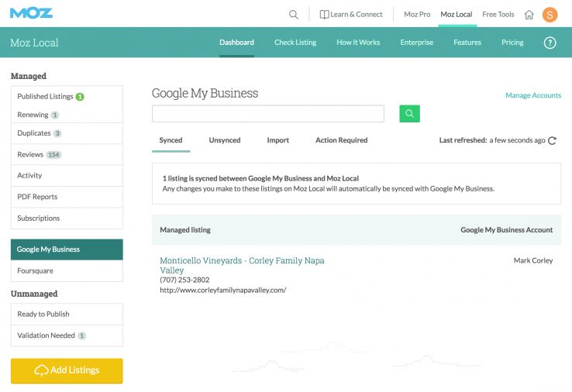Click the help question mark icon
The width and height of the screenshot is (572, 392).
pos(550,43)
